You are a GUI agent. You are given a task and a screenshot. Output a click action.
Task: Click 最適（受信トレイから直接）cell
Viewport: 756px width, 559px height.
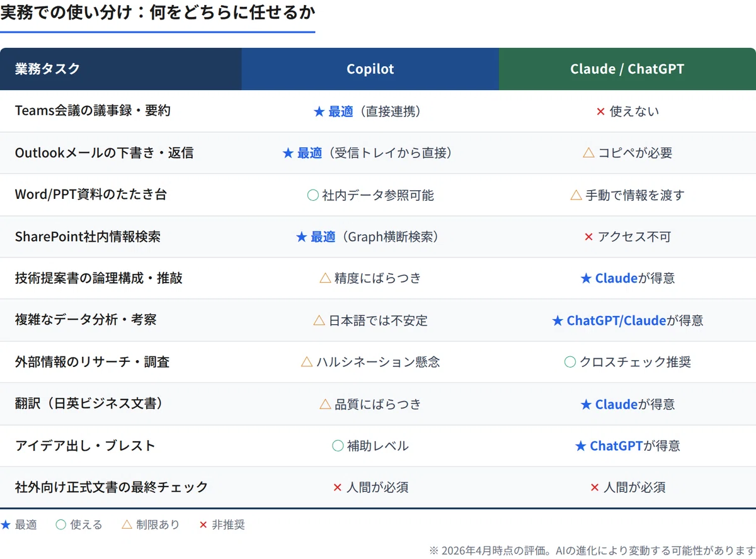(370, 153)
